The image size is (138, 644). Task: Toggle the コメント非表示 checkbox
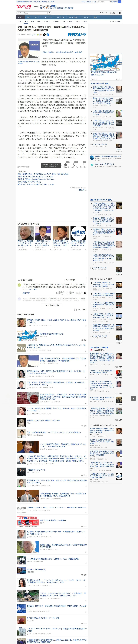click(x=75, y=310)
